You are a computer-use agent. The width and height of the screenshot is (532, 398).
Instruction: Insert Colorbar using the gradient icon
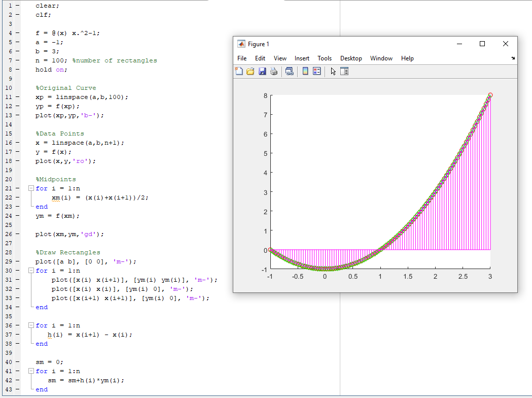tap(305, 71)
